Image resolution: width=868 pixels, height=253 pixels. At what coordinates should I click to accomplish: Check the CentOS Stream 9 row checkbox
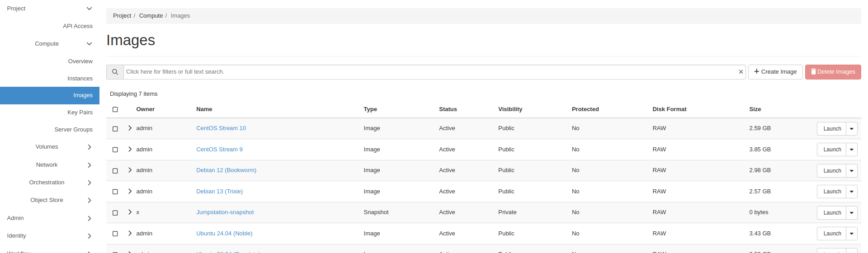tap(115, 150)
